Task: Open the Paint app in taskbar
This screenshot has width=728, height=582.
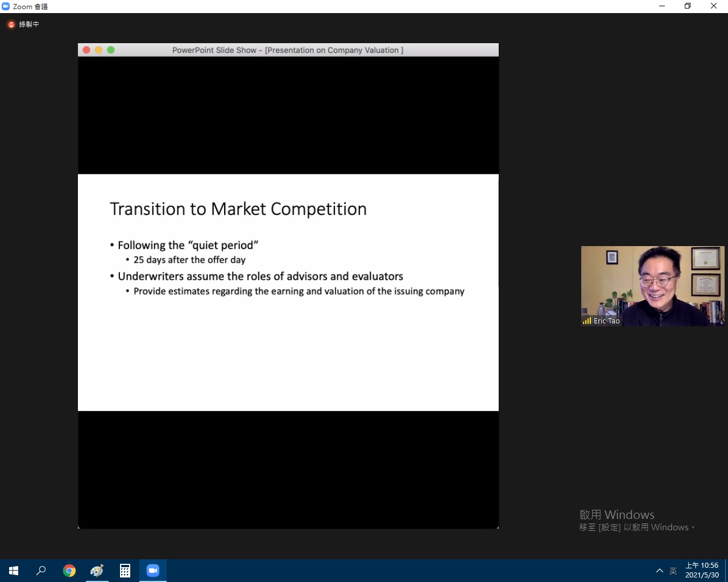Action: [x=97, y=571]
